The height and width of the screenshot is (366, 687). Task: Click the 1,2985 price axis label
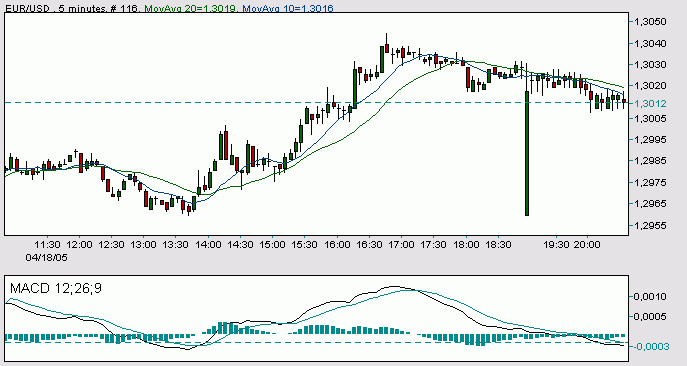pyautogui.click(x=650, y=160)
